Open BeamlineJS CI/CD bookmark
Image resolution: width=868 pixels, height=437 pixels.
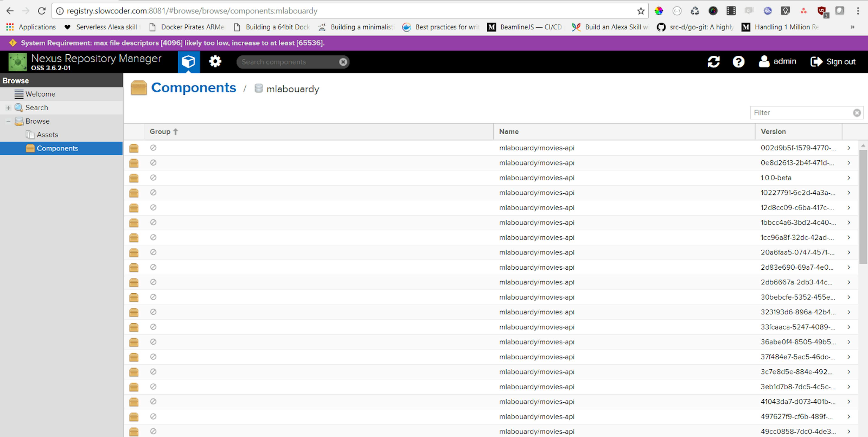(x=525, y=27)
